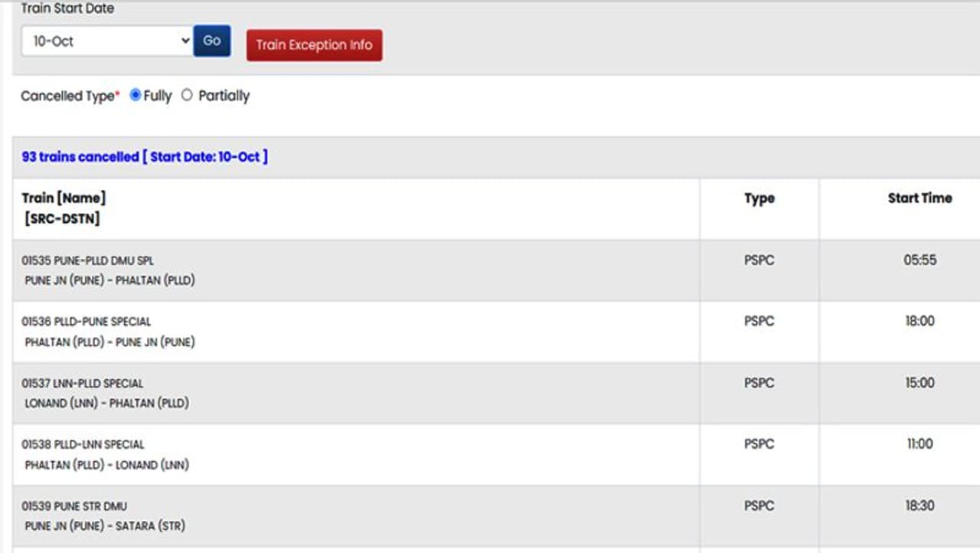Click the 18:00 start time cell

pyautogui.click(x=920, y=322)
